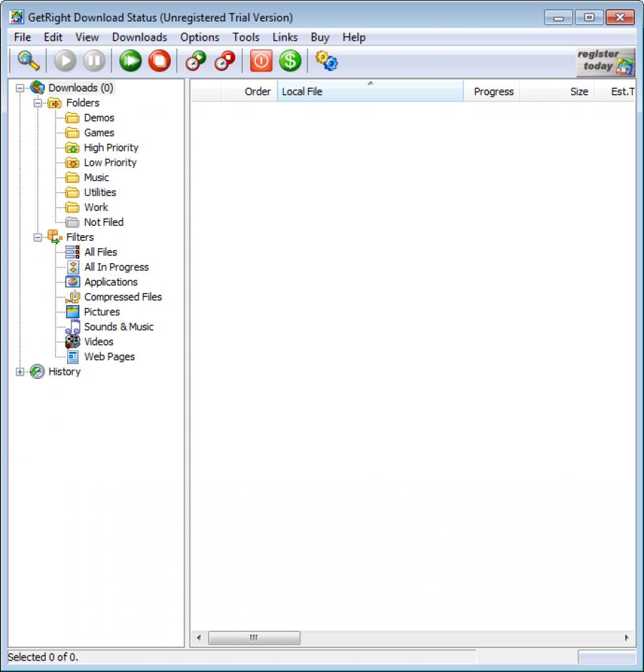The width and height of the screenshot is (644, 672).
Task: Click the All Files filter icon
Action: tap(72, 252)
